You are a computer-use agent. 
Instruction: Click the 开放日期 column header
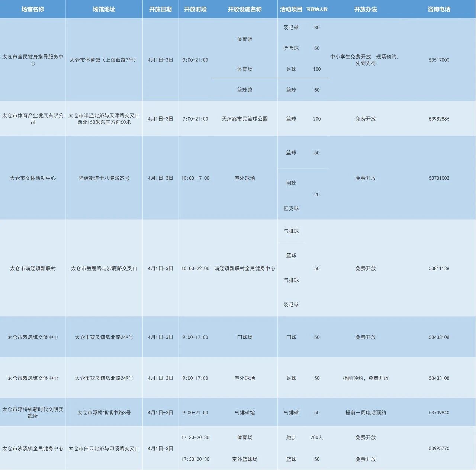point(160,9)
